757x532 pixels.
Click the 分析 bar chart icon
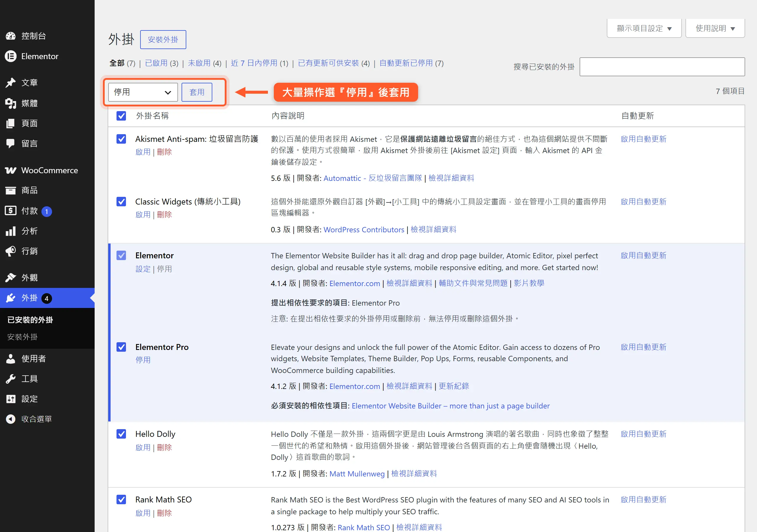pyautogui.click(x=11, y=231)
